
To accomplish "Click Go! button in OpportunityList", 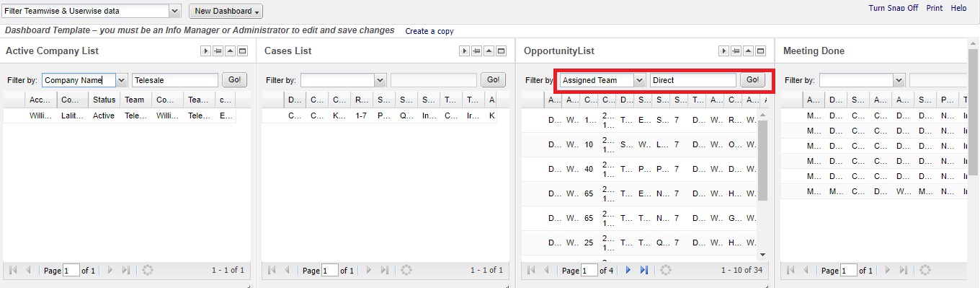I will pos(753,80).
